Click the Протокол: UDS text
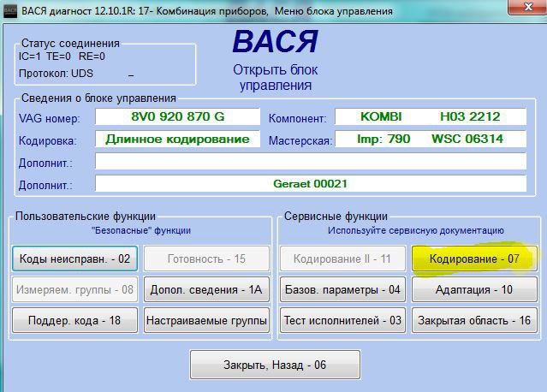 (56, 74)
